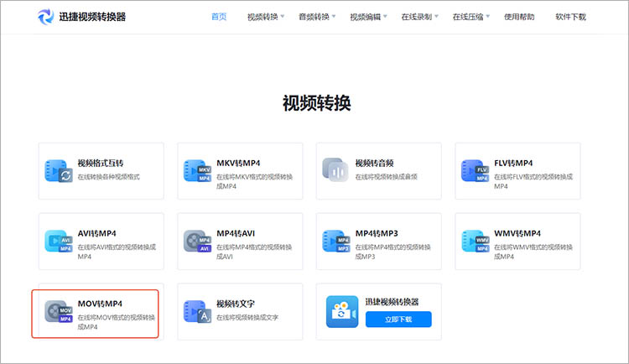Image resolution: width=629 pixels, height=364 pixels.
Task: Open the MP4转MP3 title link
Action: (377, 233)
